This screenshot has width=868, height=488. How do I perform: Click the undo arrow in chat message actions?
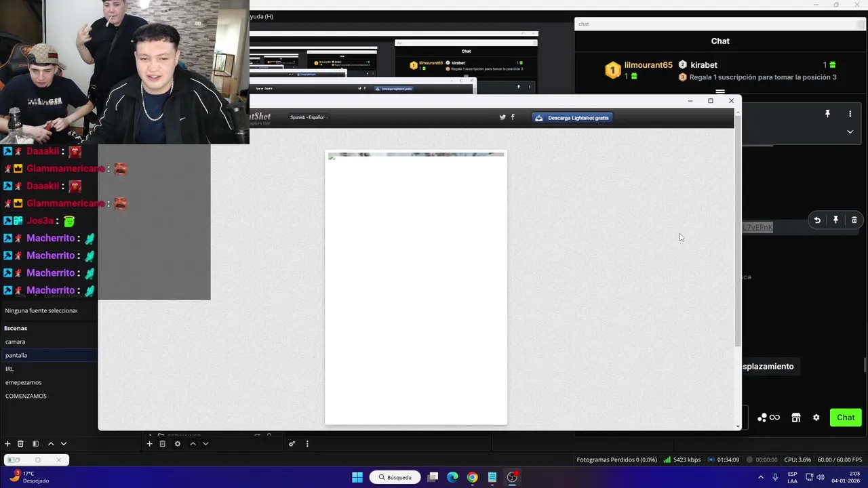tap(817, 220)
